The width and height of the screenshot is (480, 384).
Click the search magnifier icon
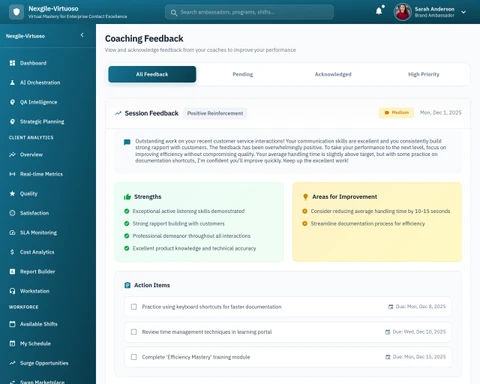coord(174,13)
